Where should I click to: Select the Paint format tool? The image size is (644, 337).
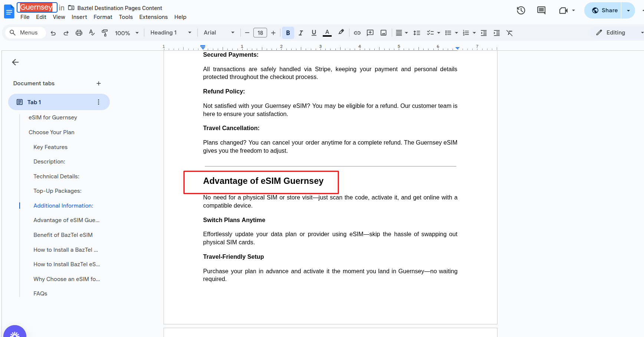click(x=105, y=33)
